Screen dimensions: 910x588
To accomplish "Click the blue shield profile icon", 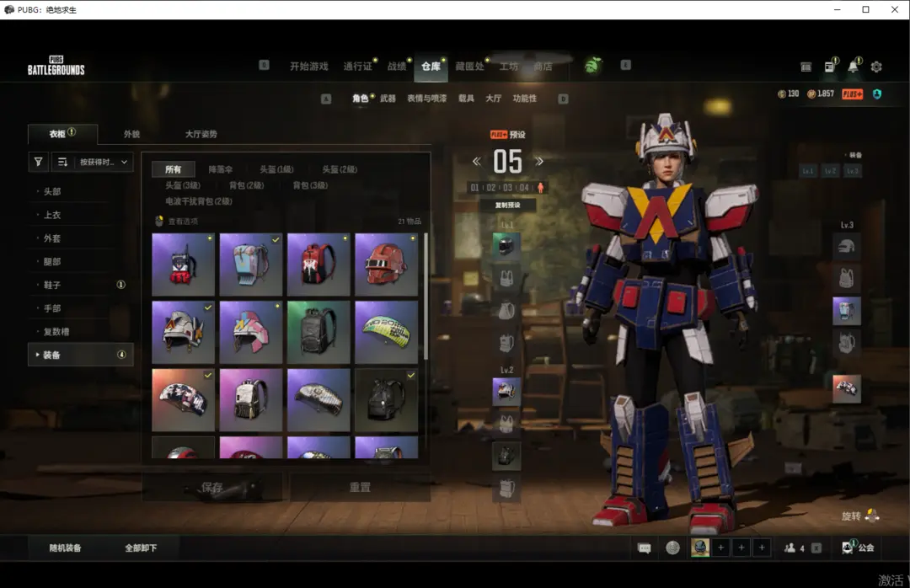I will click(x=877, y=94).
